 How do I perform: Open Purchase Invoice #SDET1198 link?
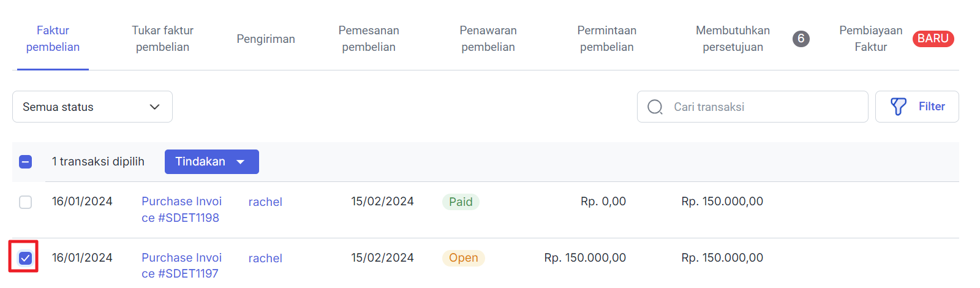click(x=182, y=210)
